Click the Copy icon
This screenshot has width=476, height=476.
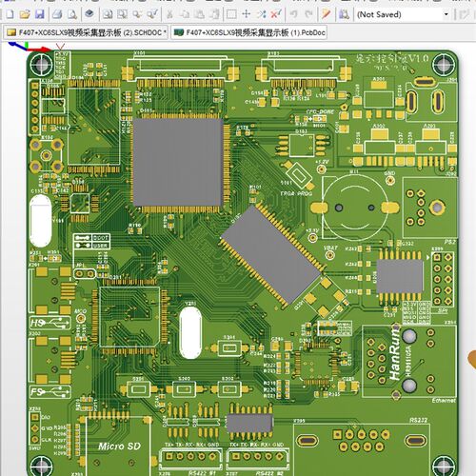185,14
